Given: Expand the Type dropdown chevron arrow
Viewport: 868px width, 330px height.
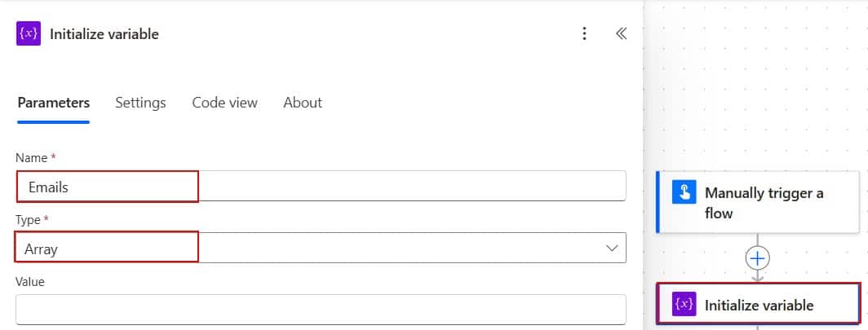Looking at the screenshot, I should pos(612,248).
